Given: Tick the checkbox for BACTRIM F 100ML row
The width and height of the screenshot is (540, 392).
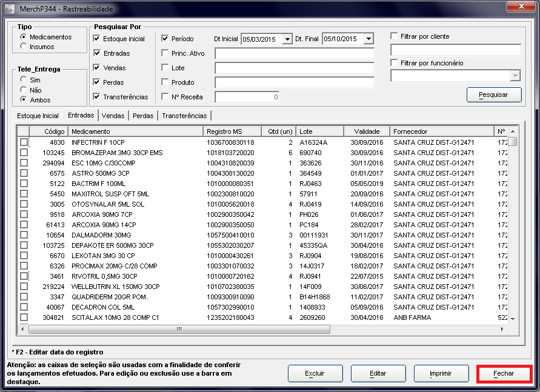Looking at the screenshot, I should coord(24,184).
